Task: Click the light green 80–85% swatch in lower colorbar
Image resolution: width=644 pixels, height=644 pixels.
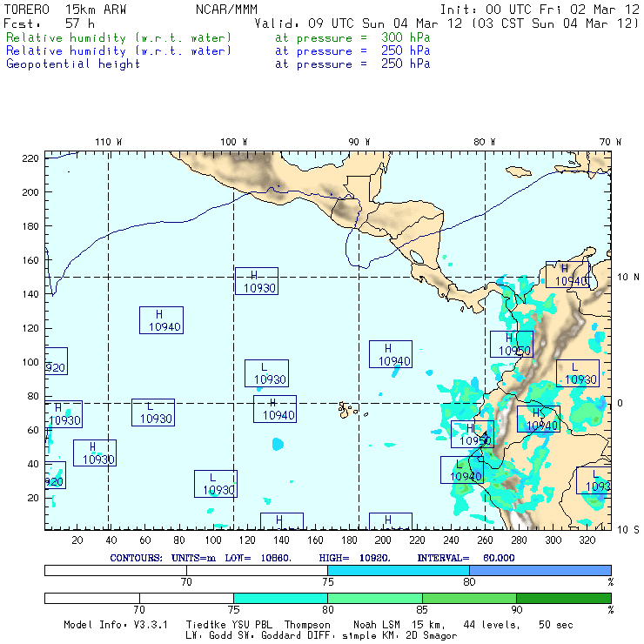Action: click(x=375, y=598)
